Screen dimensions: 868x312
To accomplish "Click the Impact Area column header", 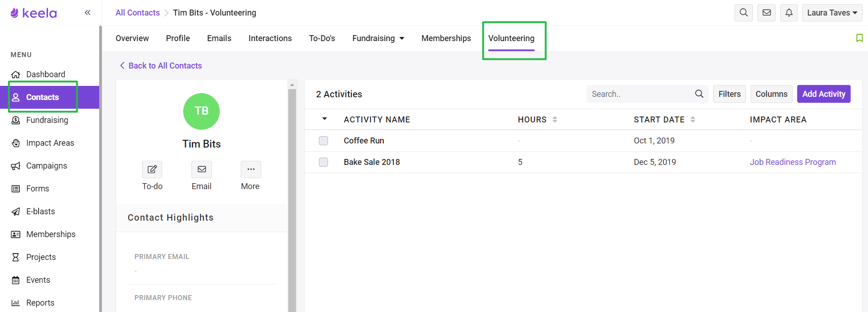I will (x=778, y=120).
